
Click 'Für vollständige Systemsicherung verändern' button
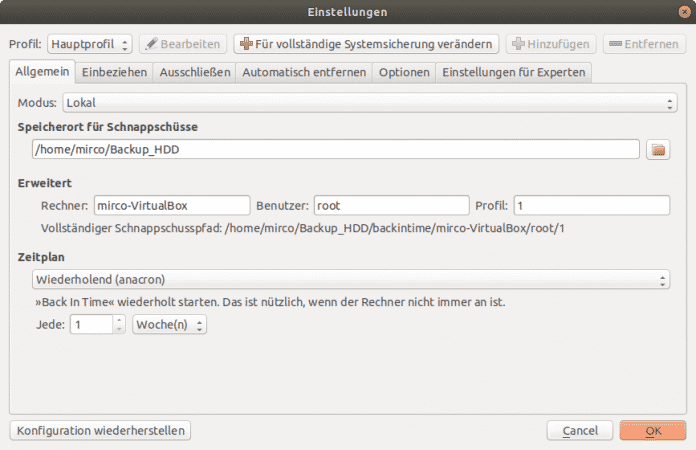(x=366, y=44)
